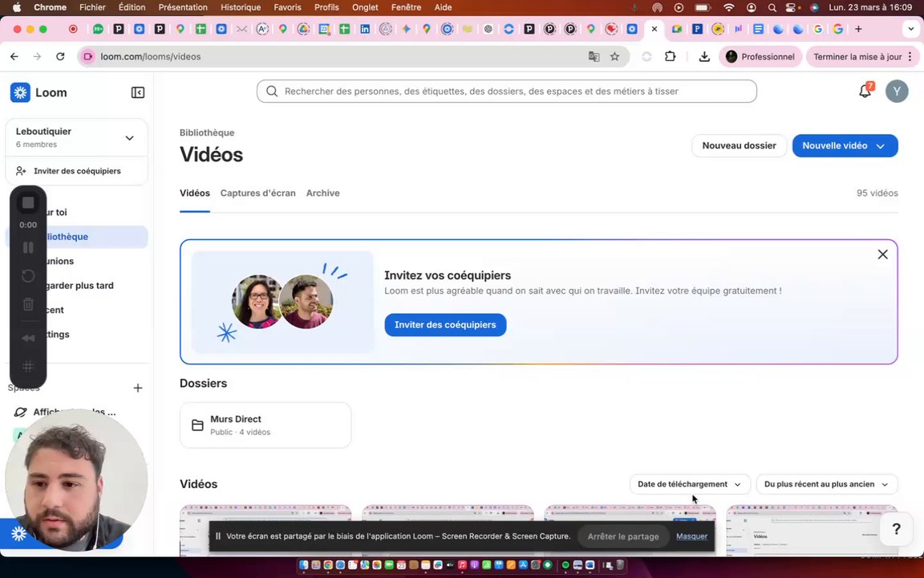Viewport: 924px width, 578px height.
Task: Click Inviter des coéquipiers in the sidebar
Action: [x=77, y=171]
